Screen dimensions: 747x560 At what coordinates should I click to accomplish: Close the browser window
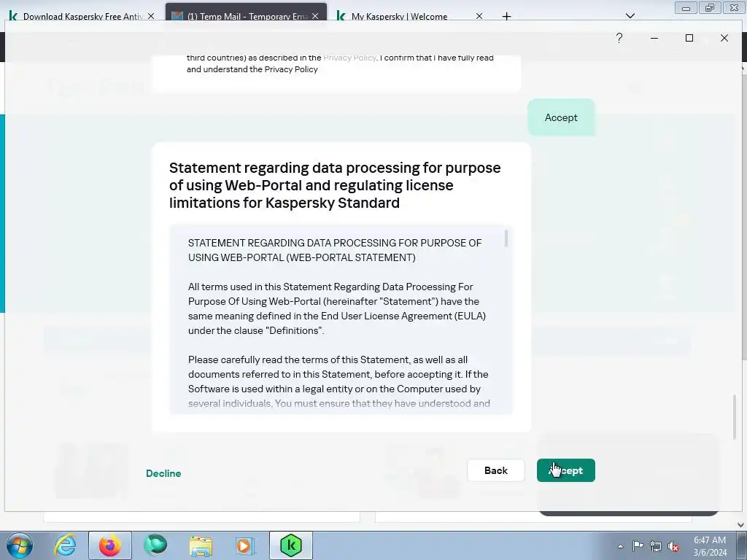[x=734, y=7]
